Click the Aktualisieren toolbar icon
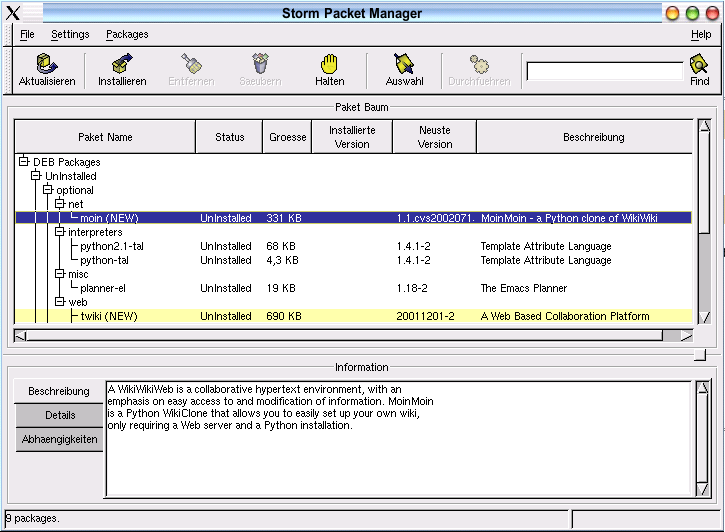 47,64
